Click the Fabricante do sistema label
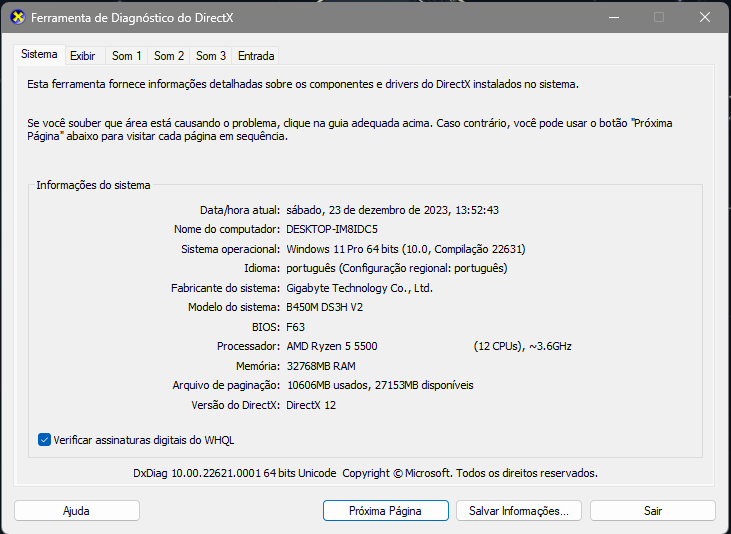Viewport: 731px width, 534px height. (x=226, y=288)
